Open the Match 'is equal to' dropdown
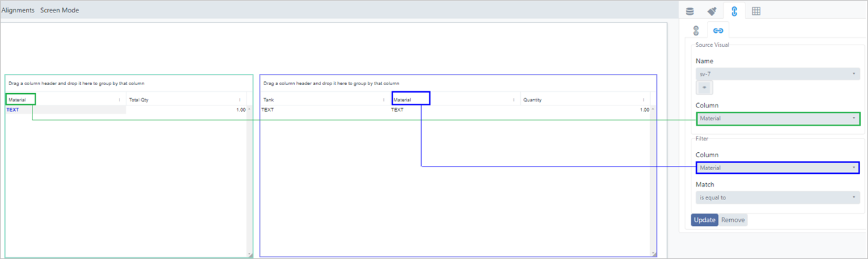The height and width of the screenshot is (259, 868). point(777,198)
